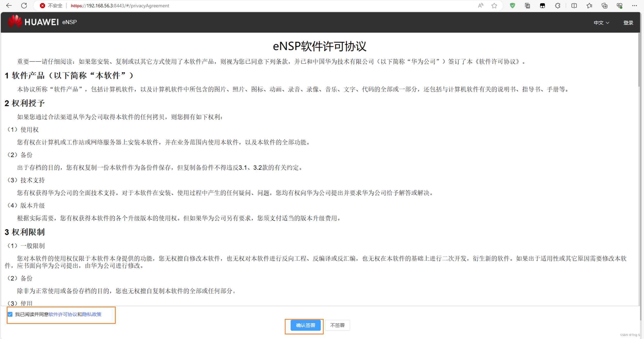Click the 登录 login menu item
This screenshot has height=339, width=644.
point(628,23)
